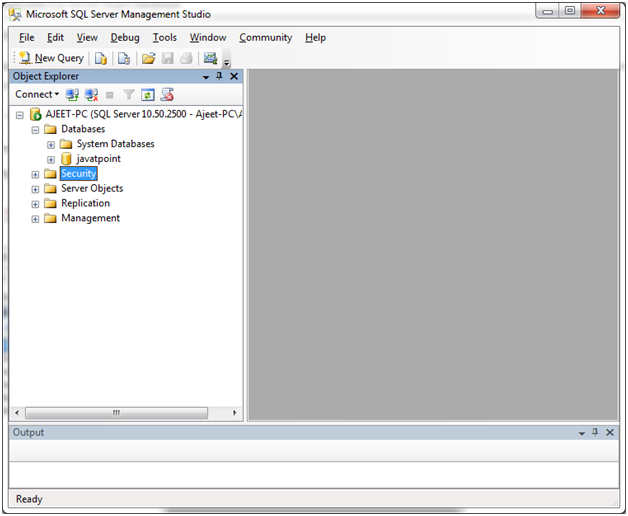The height and width of the screenshot is (516, 628).
Task: Click Object Explorer horizontal scrollbar thumb
Action: pos(117,413)
